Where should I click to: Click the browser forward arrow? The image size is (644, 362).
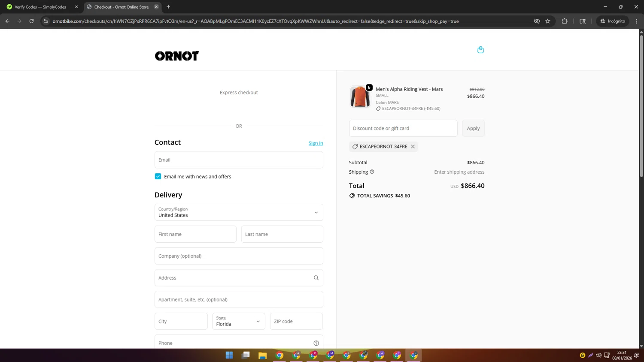click(19, 21)
